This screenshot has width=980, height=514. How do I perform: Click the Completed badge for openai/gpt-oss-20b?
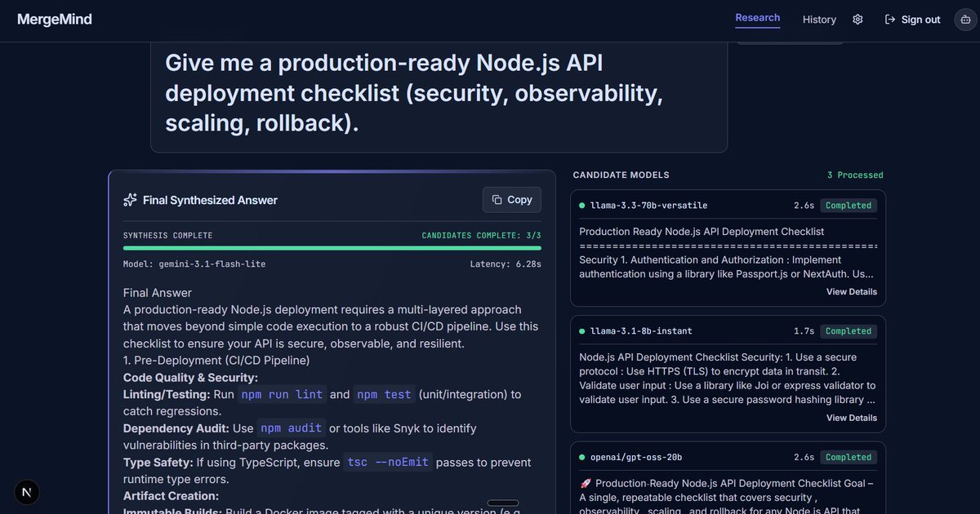849,457
